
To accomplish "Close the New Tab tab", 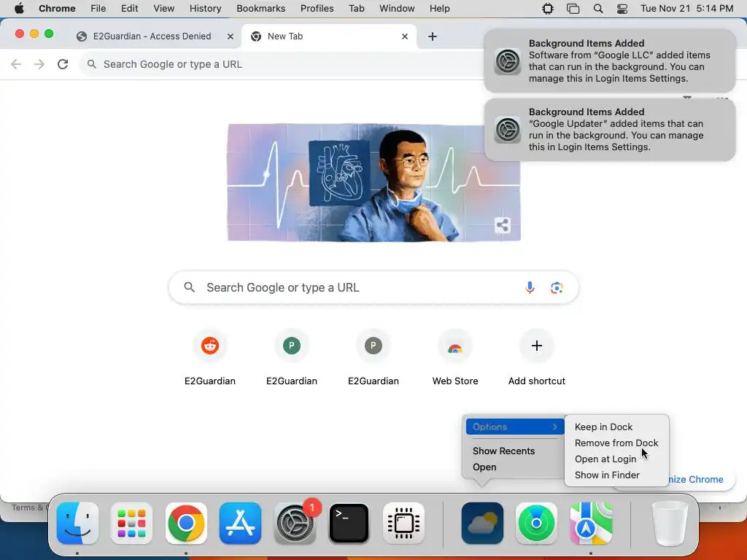I will (405, 36).
